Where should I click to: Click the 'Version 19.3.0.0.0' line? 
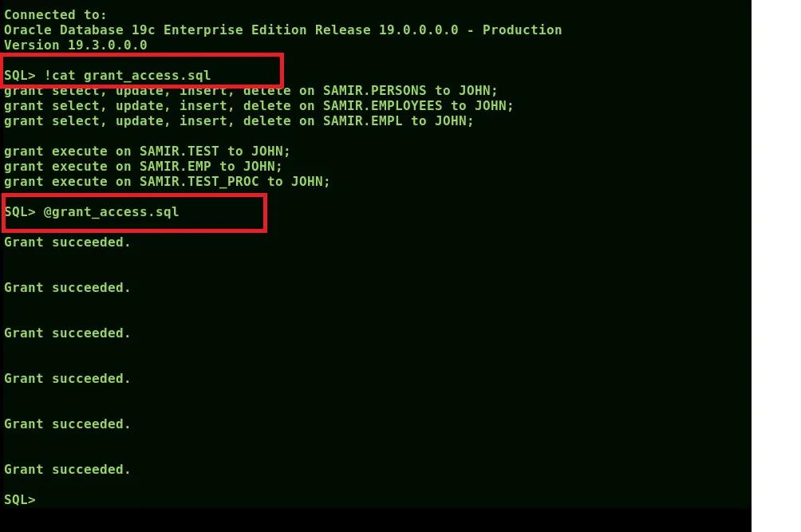pos(76,45)
